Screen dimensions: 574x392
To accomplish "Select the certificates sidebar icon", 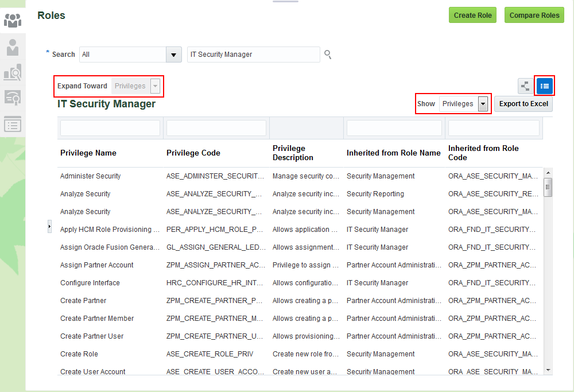I will coord(13,98).
